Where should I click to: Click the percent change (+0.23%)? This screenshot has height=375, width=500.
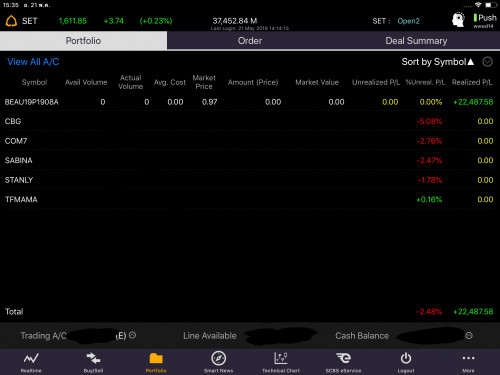tap(156, 21)
